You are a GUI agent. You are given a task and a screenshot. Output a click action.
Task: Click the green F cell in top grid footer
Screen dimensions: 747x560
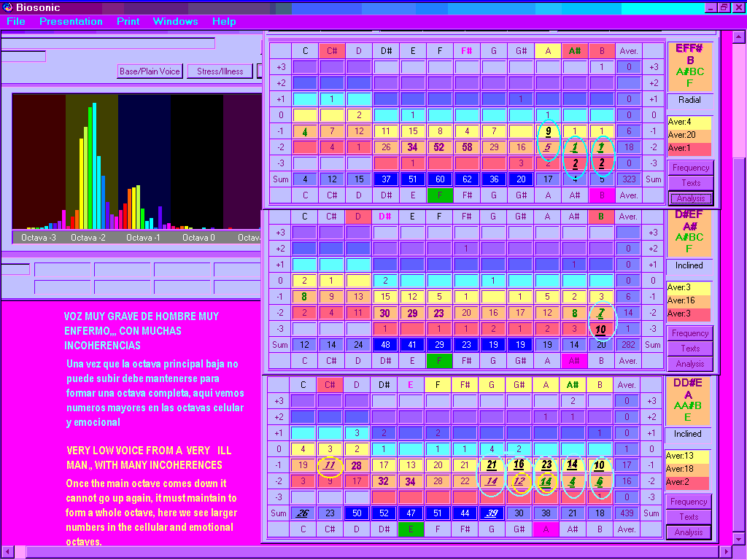pyautogui.click(x=440, y=195)
